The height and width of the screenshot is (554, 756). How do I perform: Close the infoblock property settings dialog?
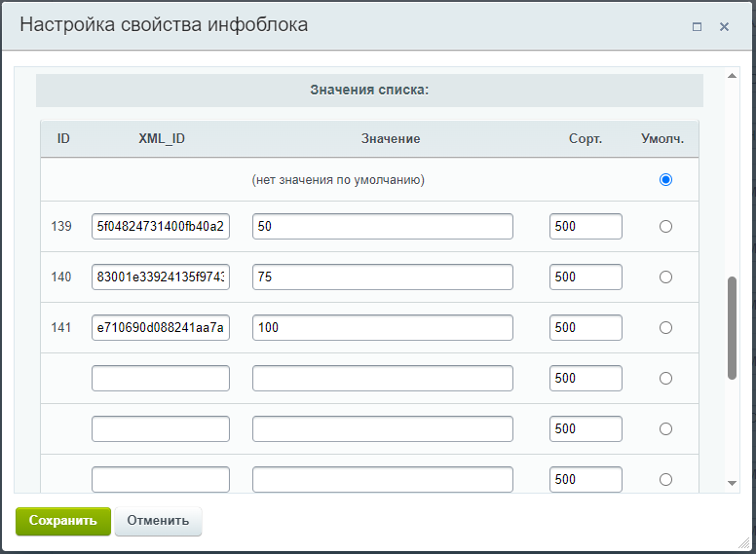pos(724,27)
